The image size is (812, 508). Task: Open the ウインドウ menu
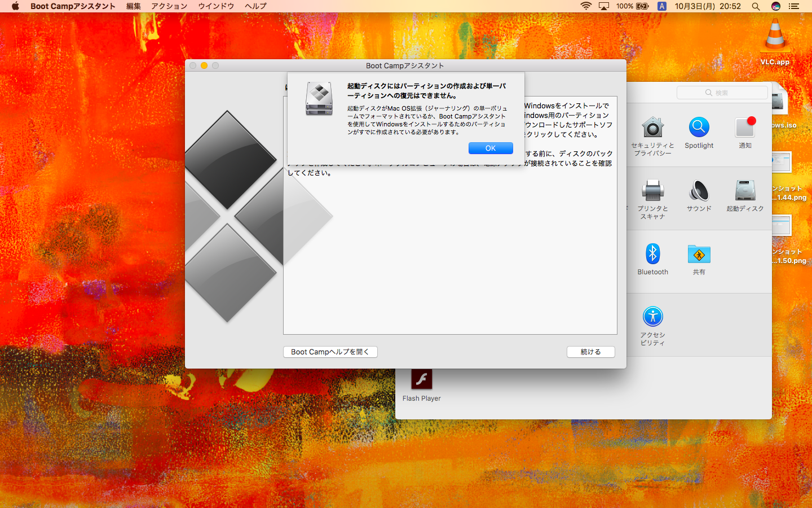coord(216,6)
